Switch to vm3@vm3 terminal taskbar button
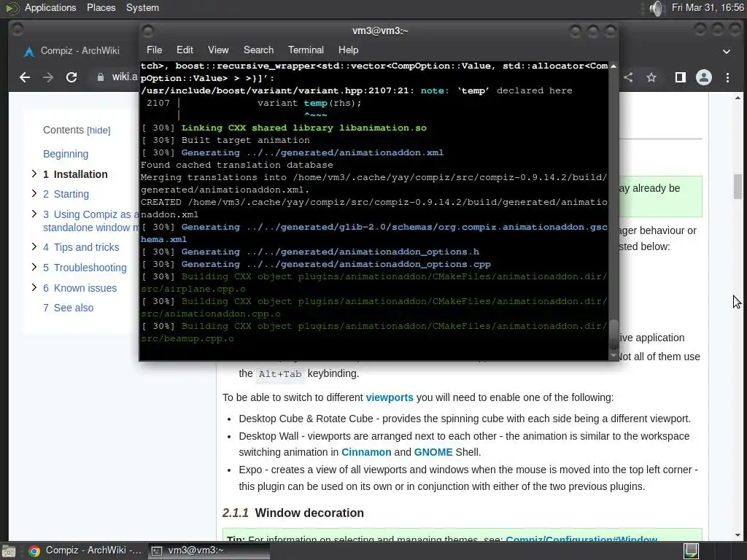This screenshot has height=560, width=747. coord(209,551)
